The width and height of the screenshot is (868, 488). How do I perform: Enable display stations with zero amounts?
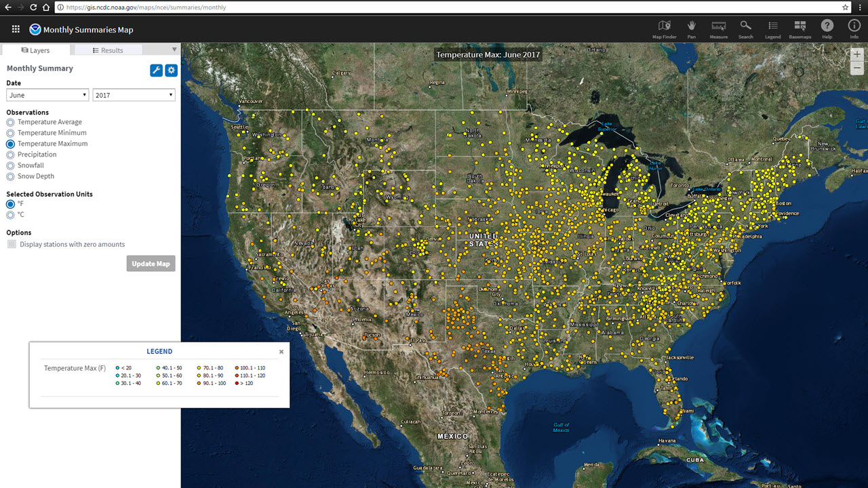point(12,244)
